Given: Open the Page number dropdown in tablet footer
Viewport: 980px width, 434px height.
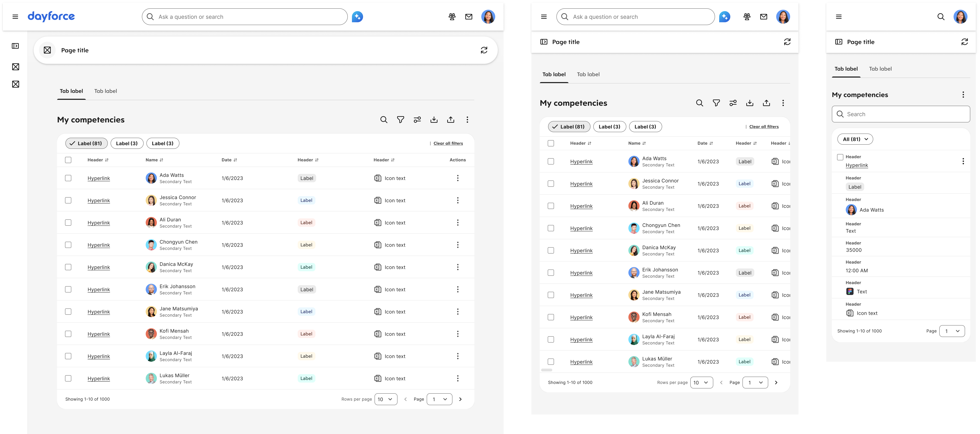Looking at the screenshot, I should pyautogui.click(x=755, y=383).
